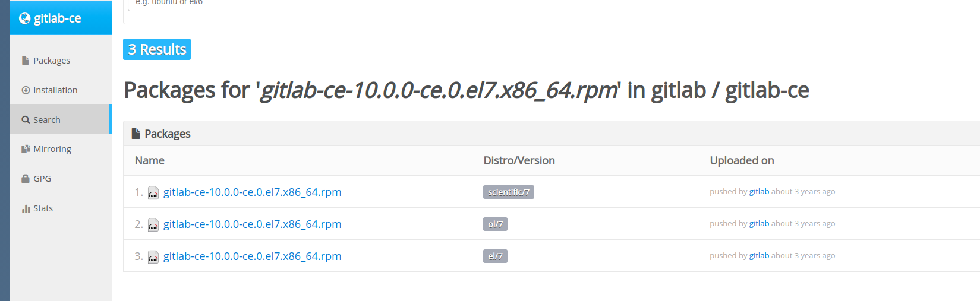Open the second gitlab-ce-10.0.0 rpm package link
The width and height of the screenshot is (980, 301).
coord(252,224)
